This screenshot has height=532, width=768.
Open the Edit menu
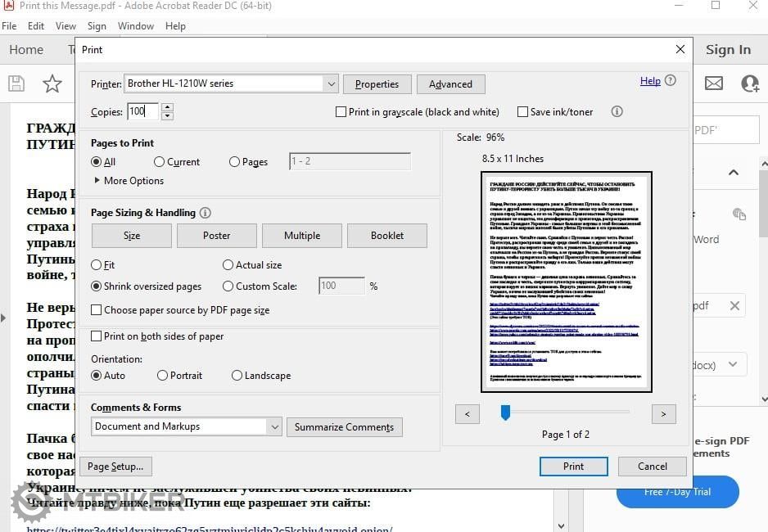pos(37,26)
